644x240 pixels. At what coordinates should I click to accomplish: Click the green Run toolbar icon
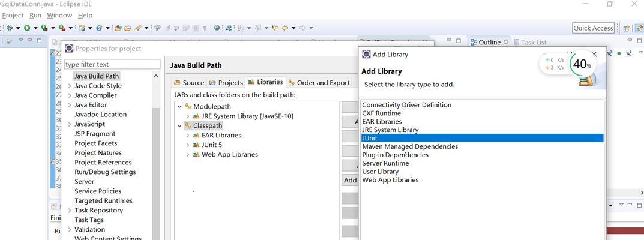[x=27, y=28]
